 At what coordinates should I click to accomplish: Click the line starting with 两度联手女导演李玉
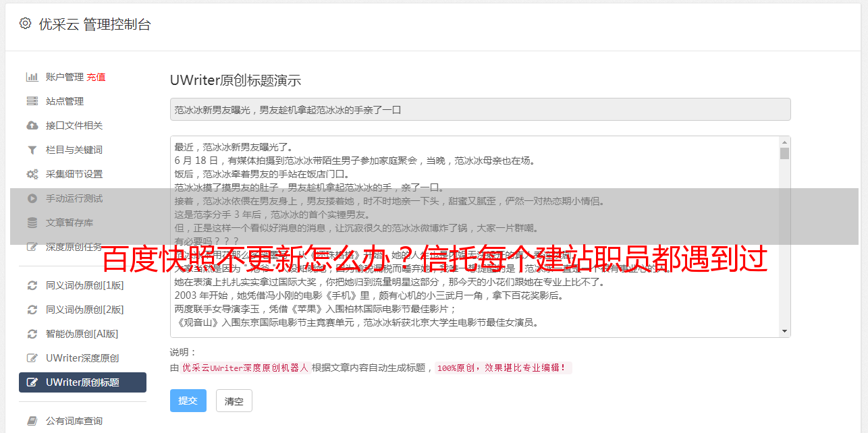316,309
